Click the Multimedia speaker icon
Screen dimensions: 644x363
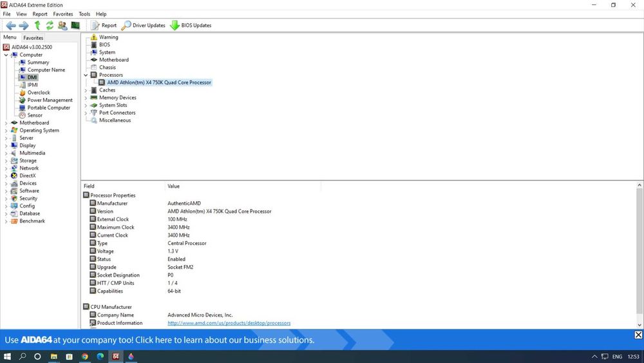[14, 153]
